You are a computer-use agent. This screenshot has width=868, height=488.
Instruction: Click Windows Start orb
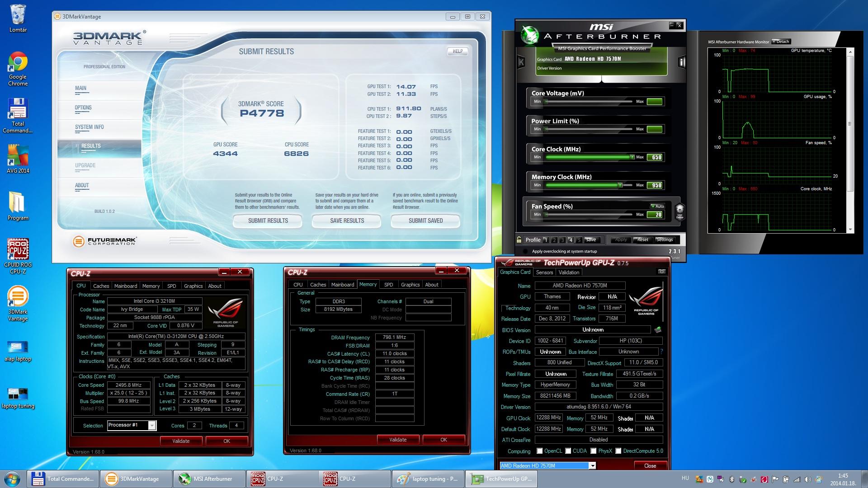coord(12,479)
